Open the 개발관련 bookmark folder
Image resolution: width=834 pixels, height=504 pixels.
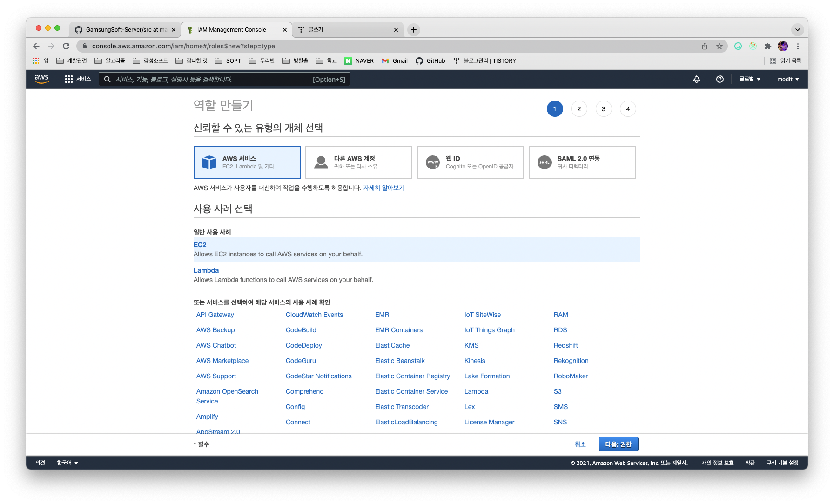click(x=72, y=61)
